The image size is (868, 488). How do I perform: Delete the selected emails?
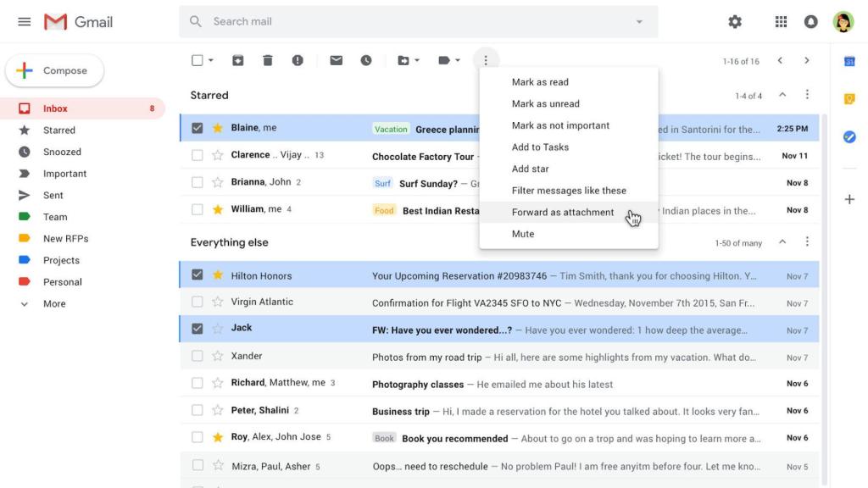269,60
